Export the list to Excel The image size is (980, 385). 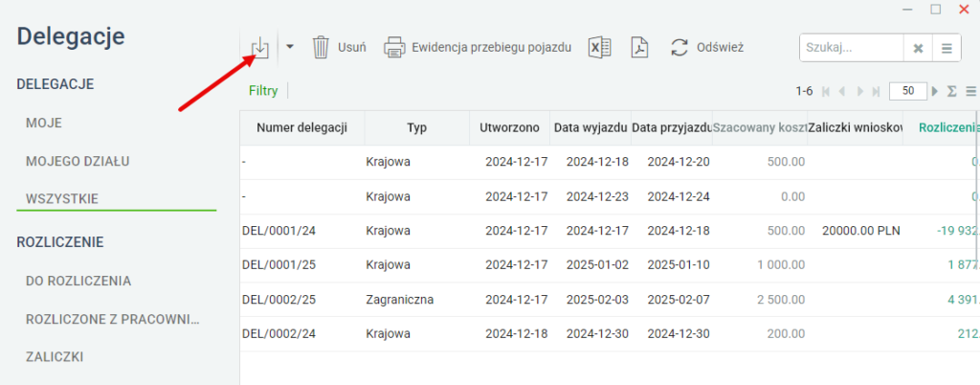(599, 47)
